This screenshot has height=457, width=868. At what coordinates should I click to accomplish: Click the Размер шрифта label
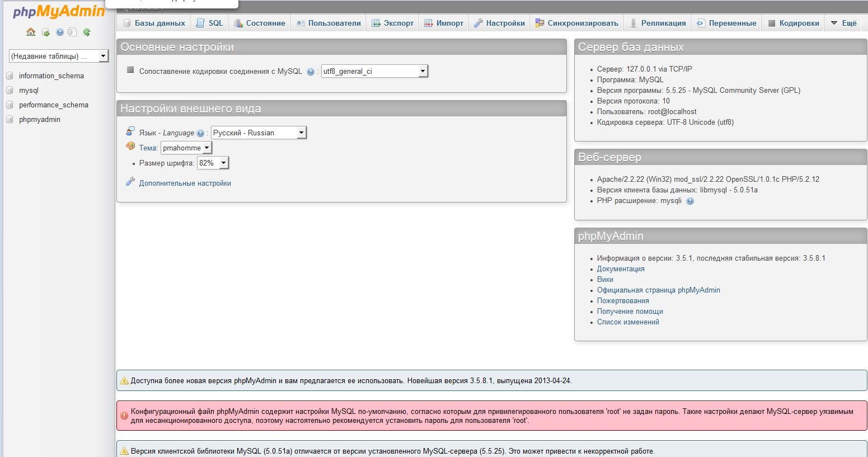[167, 163]
